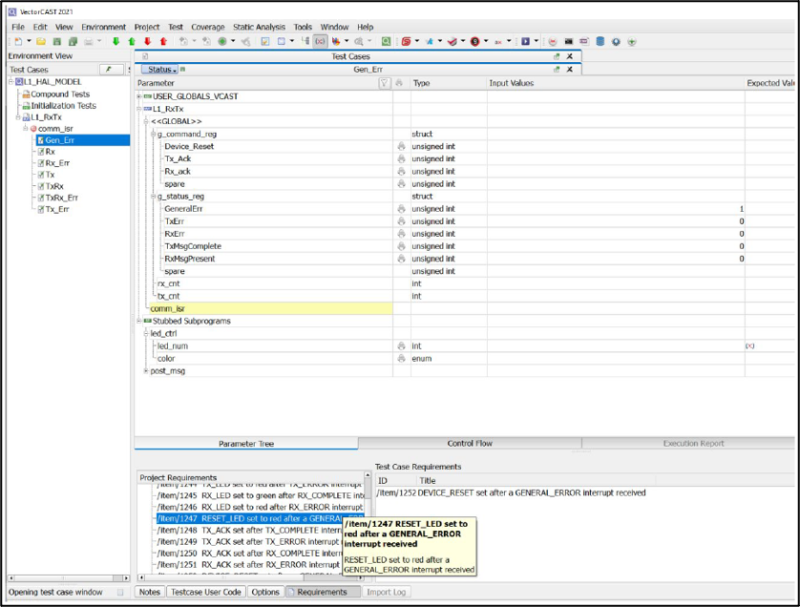The width and height of the screenshot is (800, 607).
Task: Click the red up arrow toolbar icon
Action: pyautogui.click(x=163, y=41)
